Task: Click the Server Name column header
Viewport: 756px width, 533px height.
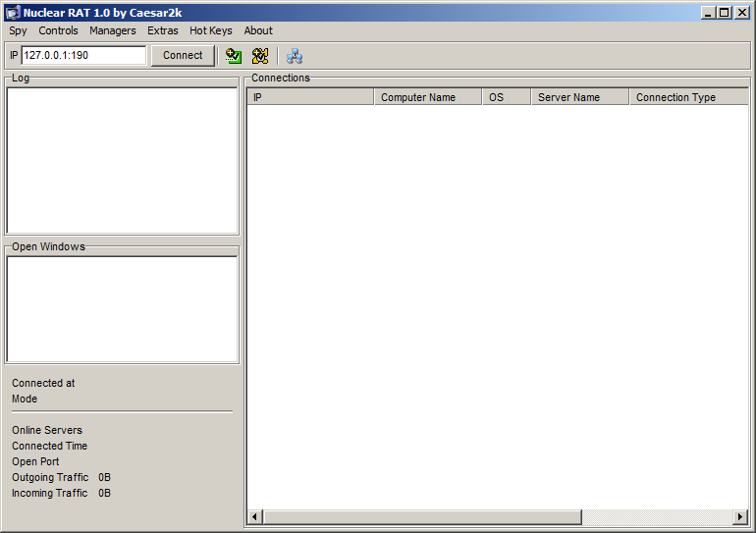Action: click(x=579, y=97)
